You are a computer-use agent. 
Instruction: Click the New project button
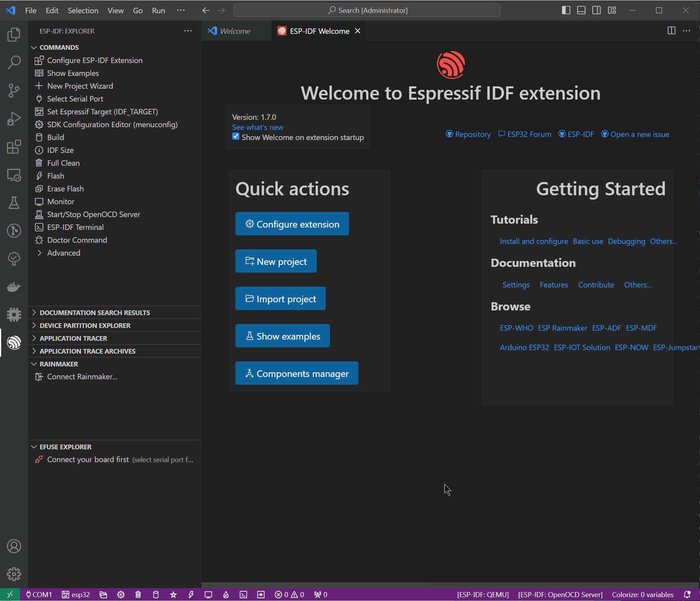pyautogui.click(x=276, y=261)
